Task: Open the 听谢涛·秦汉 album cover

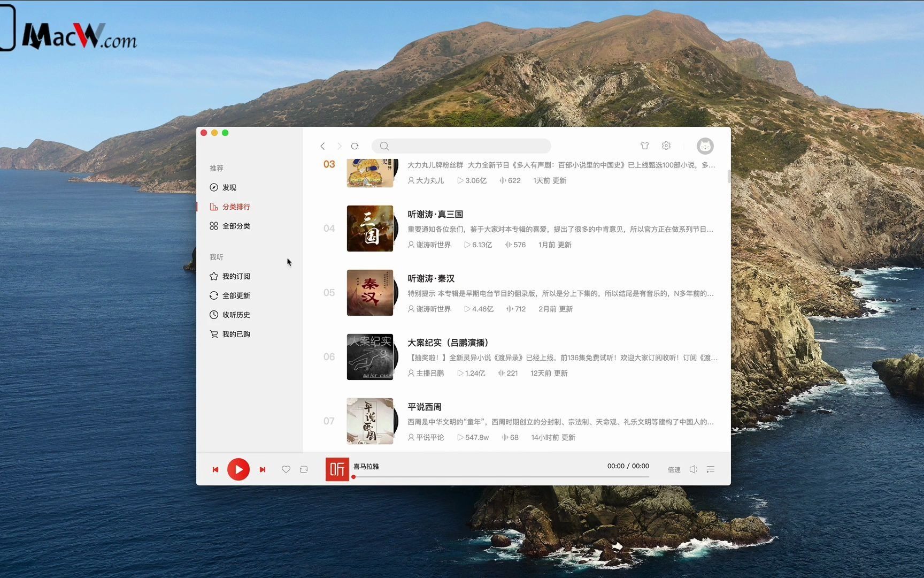Action: pos(370,293)
